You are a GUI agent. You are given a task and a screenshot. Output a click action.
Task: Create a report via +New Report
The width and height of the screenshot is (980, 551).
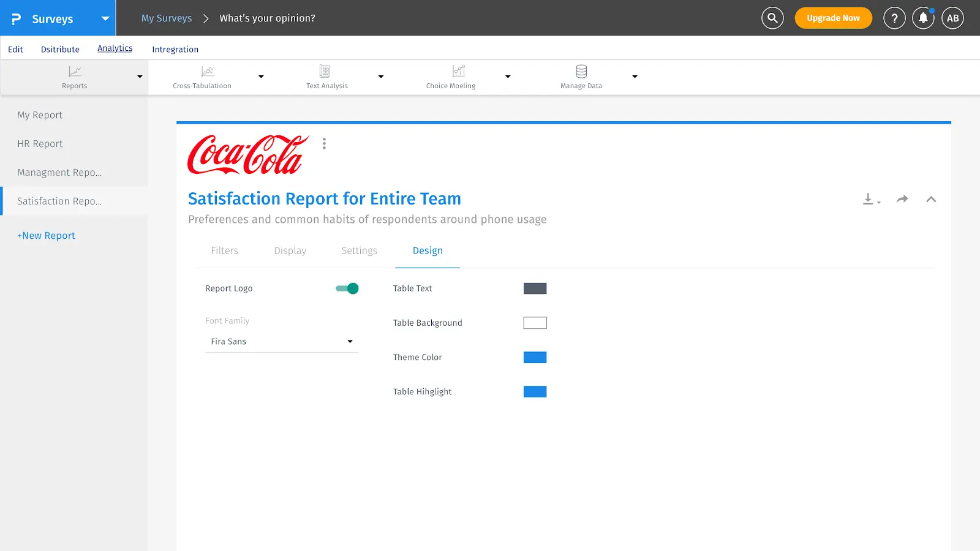click(47, 236)
